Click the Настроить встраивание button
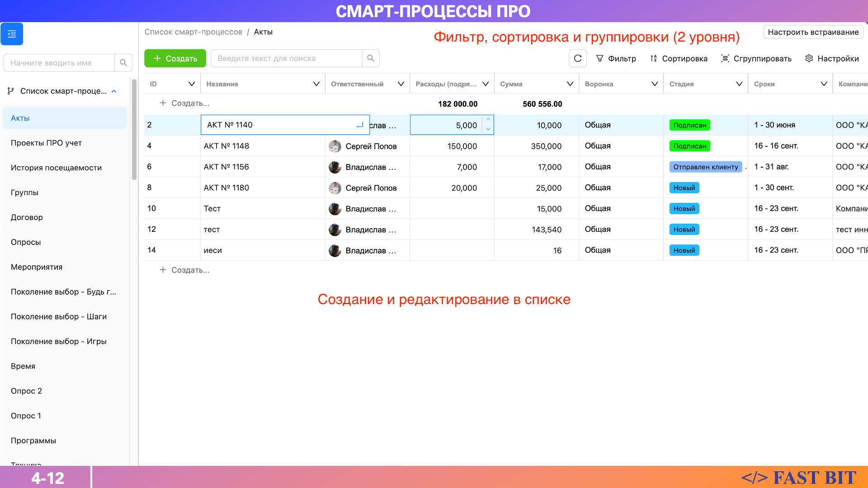The height and width of the screenshot is (488, 868). click(813, 32)
